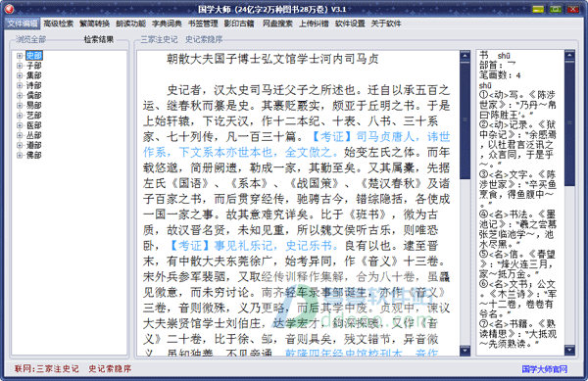The image size is (588, 381).
Task: Click the 笔画数：4 line in dictionary
Action: (x=500, y=75)
